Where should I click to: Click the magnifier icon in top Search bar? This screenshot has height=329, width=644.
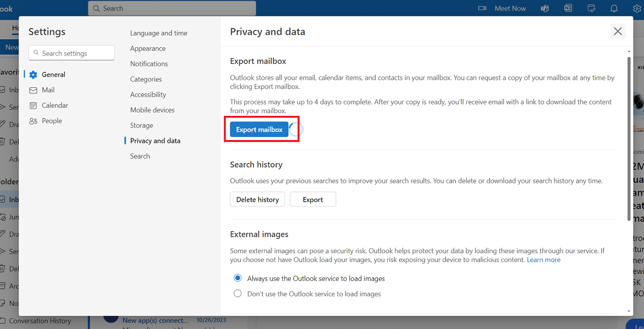(96, 8)
